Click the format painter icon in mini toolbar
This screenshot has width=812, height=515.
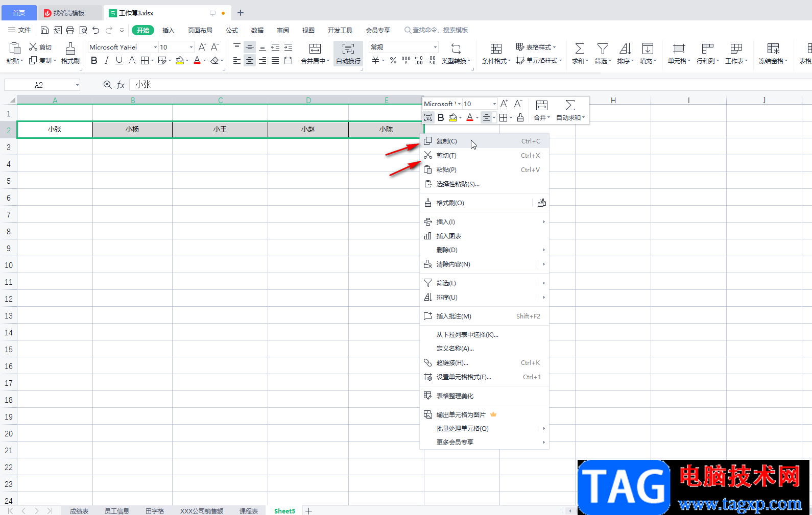pyautogui.click(x=520, y=117)
